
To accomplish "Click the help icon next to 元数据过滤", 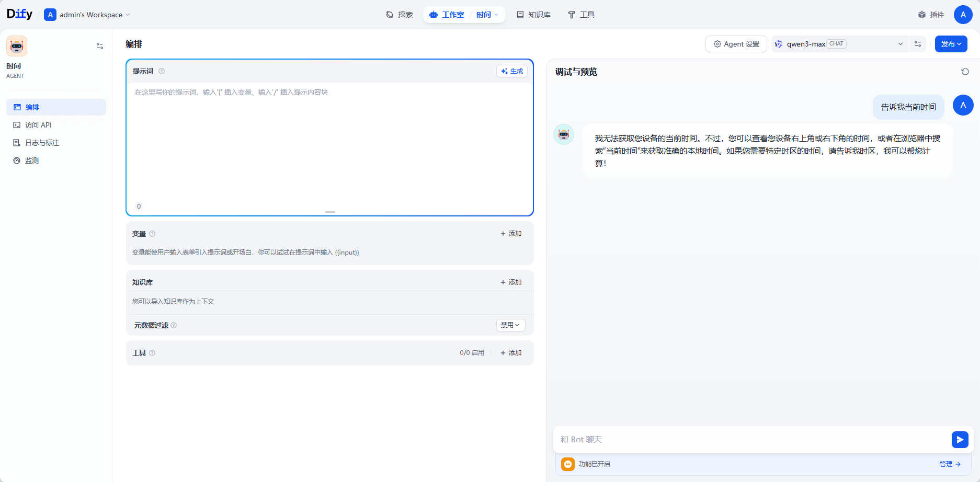I will coord(174,325).
